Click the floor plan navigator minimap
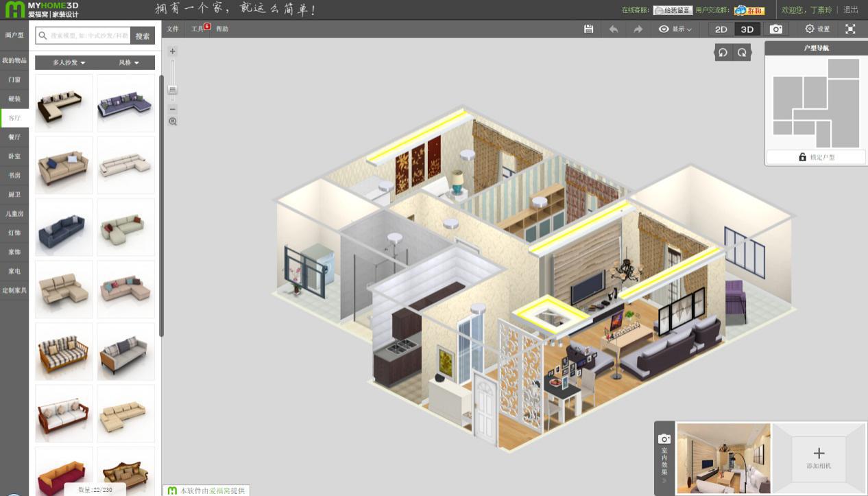 click(x=816, y=103)
